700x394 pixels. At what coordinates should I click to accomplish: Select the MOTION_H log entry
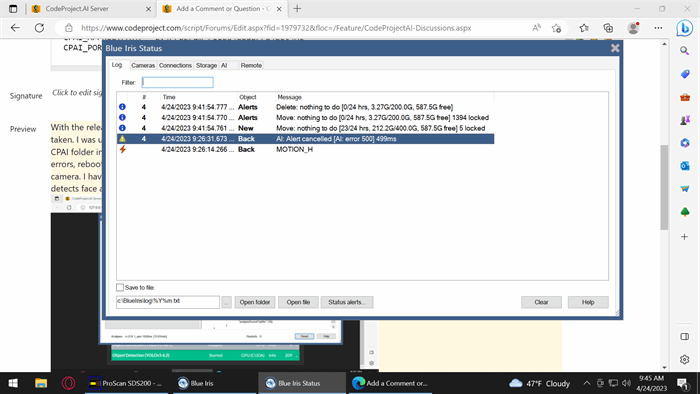305,149
